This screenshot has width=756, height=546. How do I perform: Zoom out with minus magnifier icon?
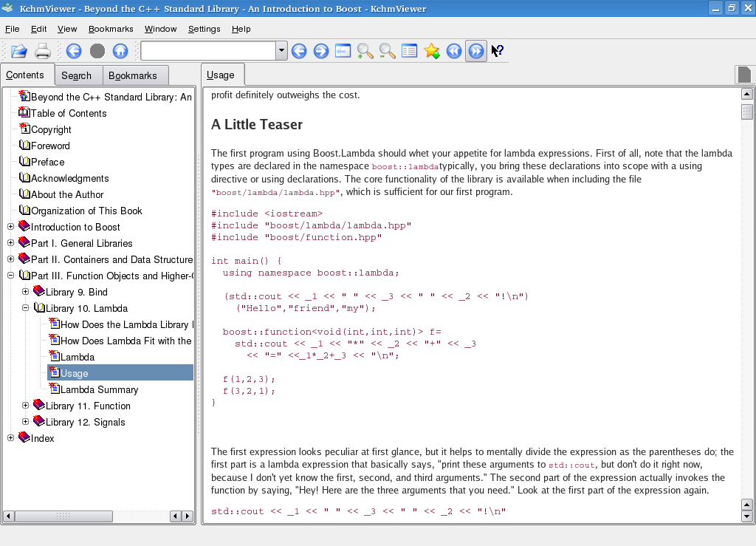coord(387,51)
